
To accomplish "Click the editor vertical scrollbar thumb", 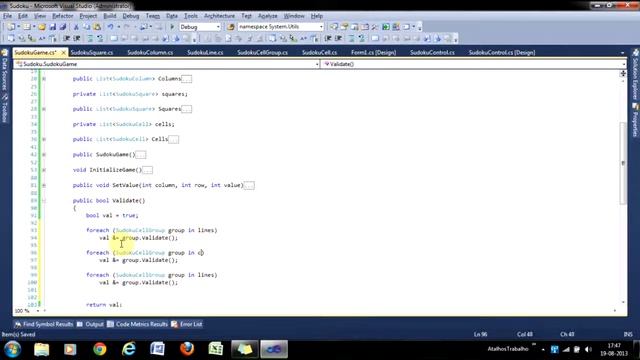I will [623, 162].
